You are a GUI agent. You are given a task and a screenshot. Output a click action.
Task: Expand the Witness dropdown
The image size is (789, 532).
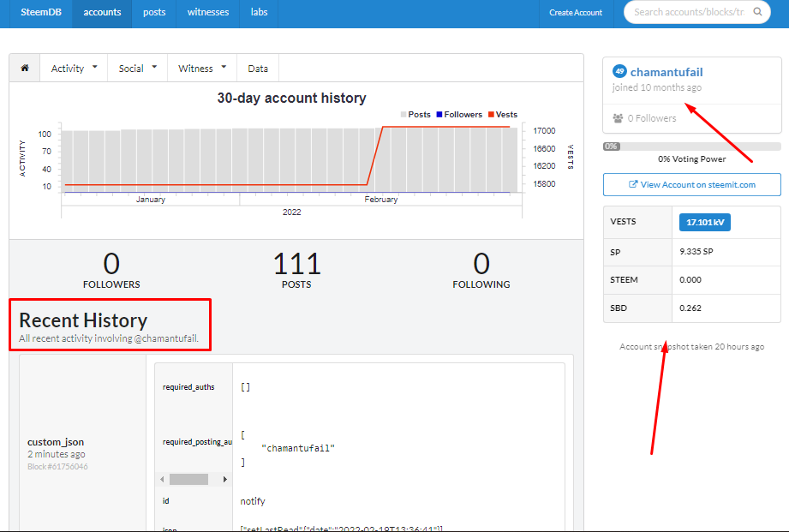202,68
